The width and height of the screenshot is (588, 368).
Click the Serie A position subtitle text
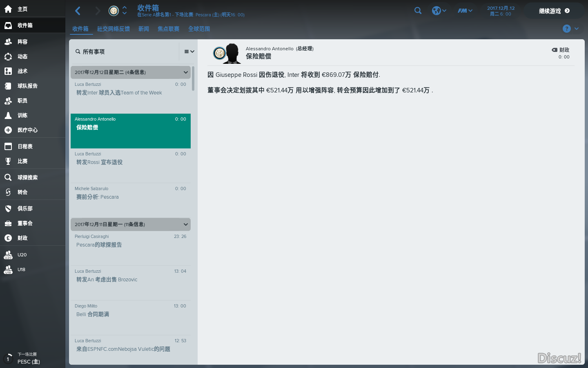(x=191, y=15)
